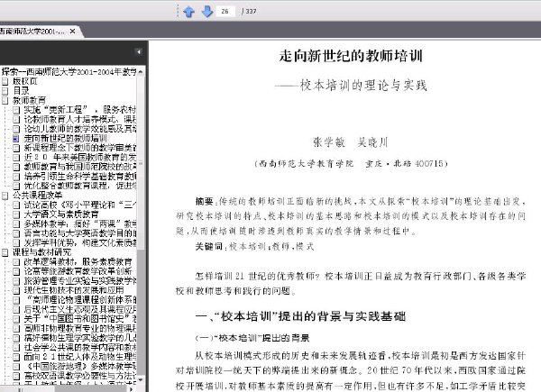Click the affiliation line 西南师范大学教育学院

click(306, 163)
